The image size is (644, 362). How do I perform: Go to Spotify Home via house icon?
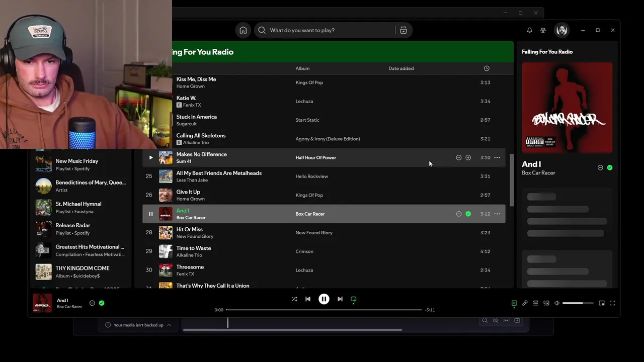point(243,30)
